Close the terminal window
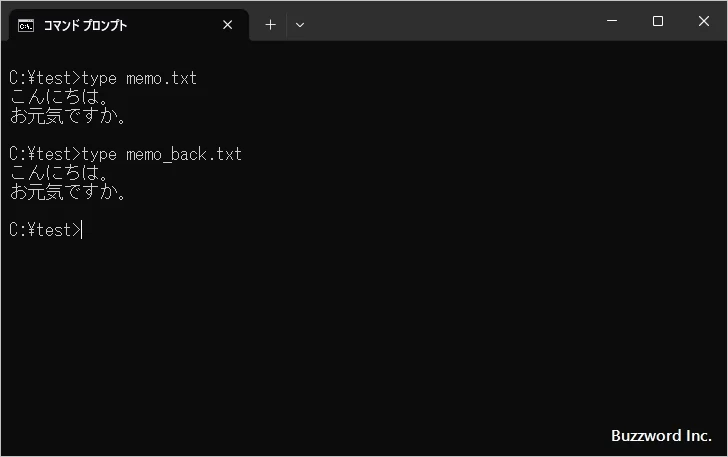The width and height of the screenshot is (728, 457). tap(703, 21)
